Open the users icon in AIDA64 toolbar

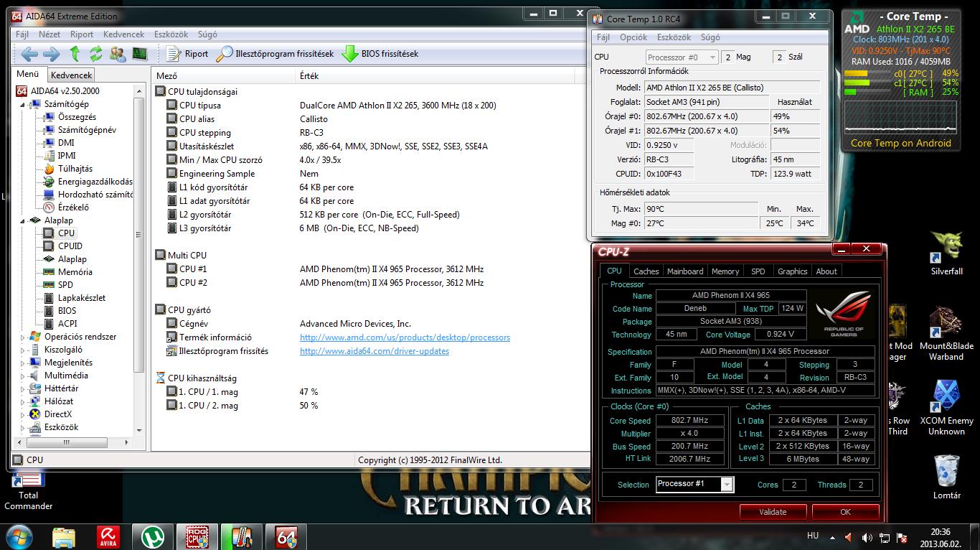[x=117, y=54]
